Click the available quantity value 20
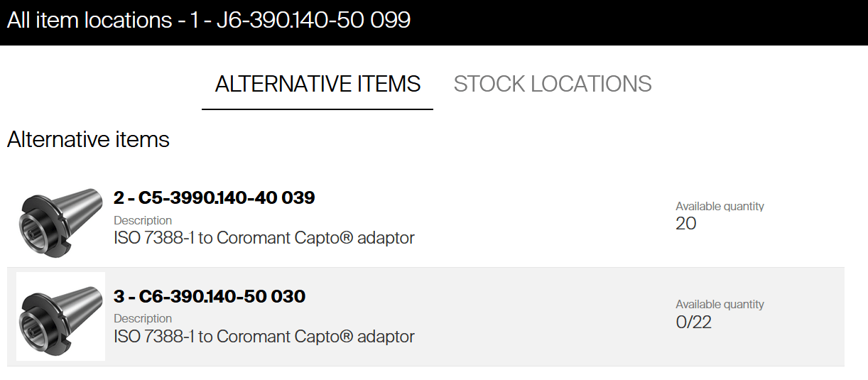Viewport: 868px width, 380px height. click(686, 224)
